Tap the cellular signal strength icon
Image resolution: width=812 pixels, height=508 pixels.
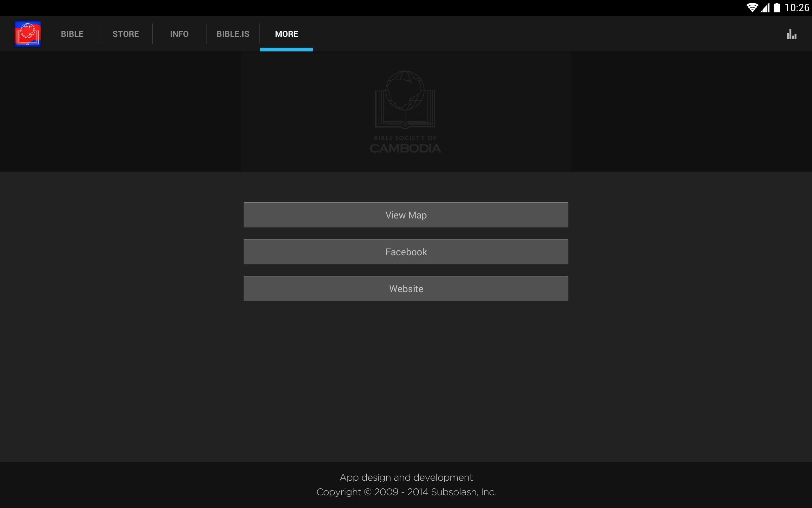click(x=765, y=8)
